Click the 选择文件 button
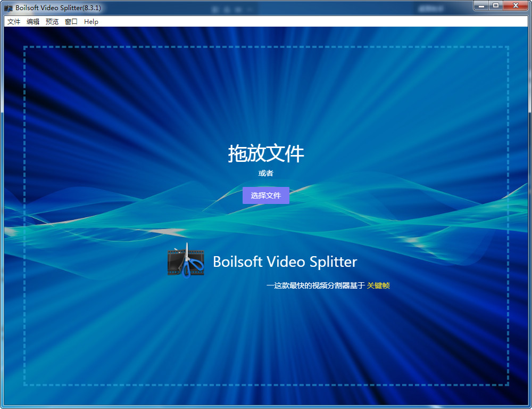 tap(266, 195)
